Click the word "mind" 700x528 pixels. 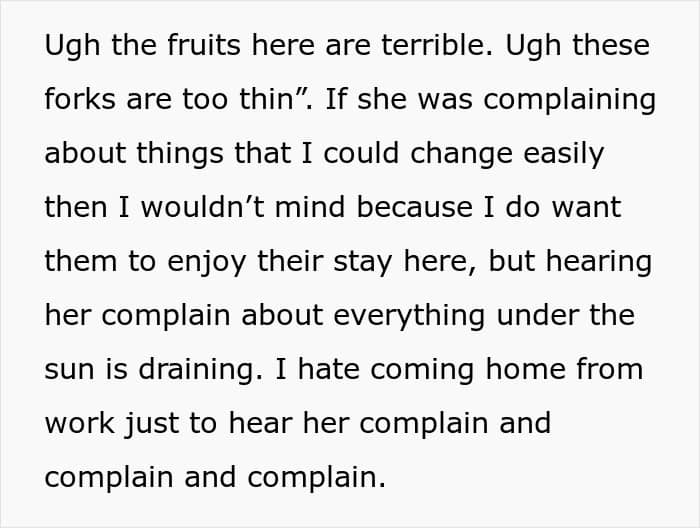(x=323, y=208)
